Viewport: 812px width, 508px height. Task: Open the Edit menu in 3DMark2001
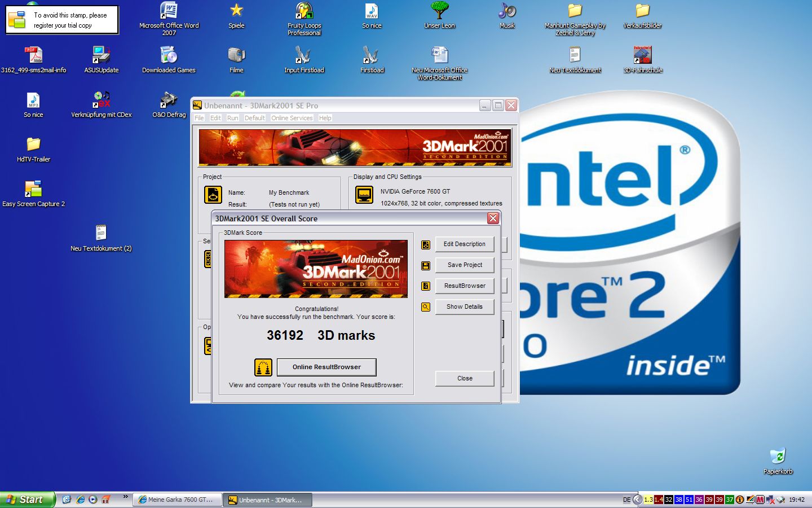tap(215, 118)
